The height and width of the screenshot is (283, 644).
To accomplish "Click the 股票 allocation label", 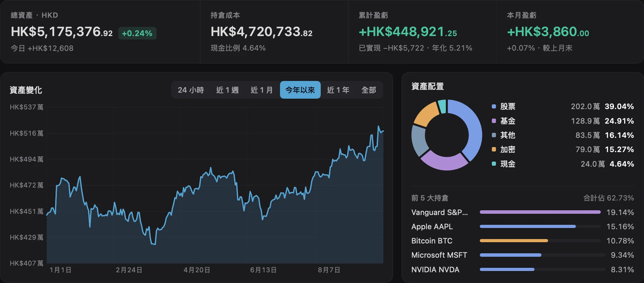I will pos(508,107).
